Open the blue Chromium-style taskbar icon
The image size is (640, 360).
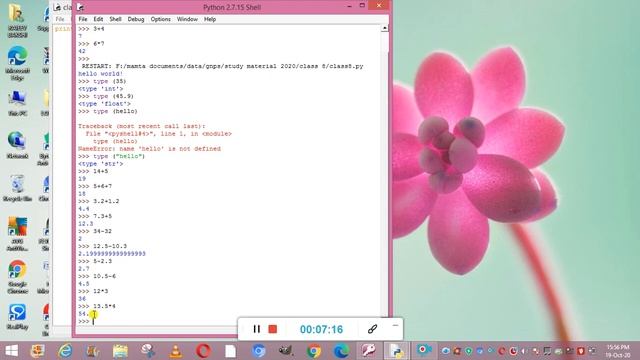coord(258,351)
